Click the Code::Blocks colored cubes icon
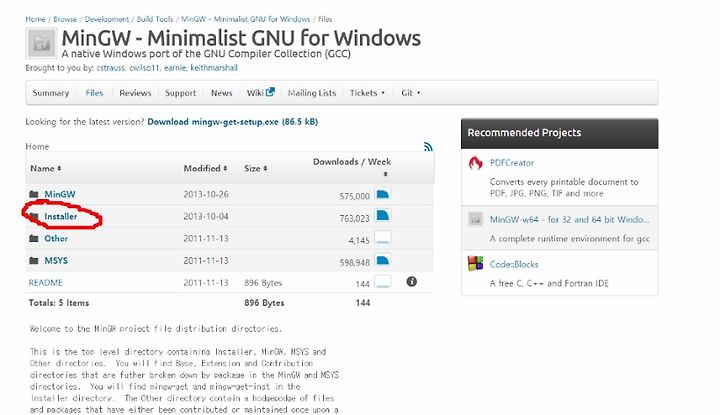This screenshot has height=415, width=720. (x=475, y=264)
